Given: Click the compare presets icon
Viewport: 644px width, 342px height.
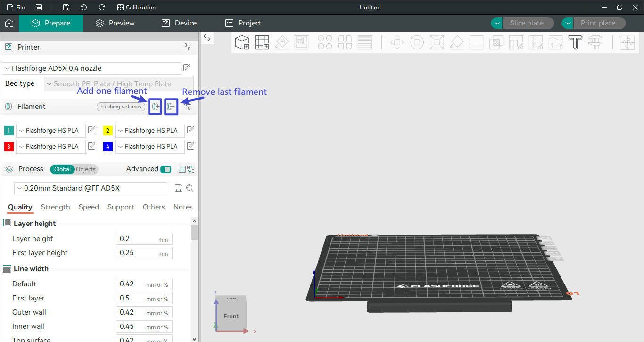Looking at the screenshot, I should click(x=190, y=169).
